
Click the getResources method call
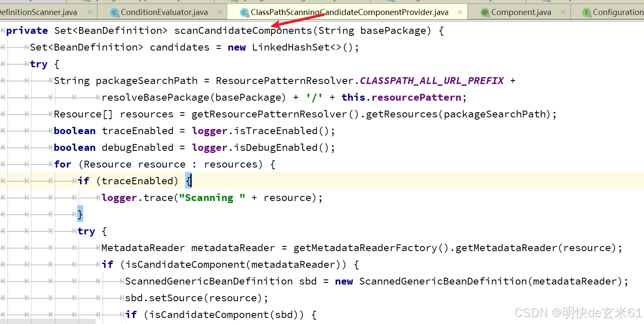pos(401,114)
